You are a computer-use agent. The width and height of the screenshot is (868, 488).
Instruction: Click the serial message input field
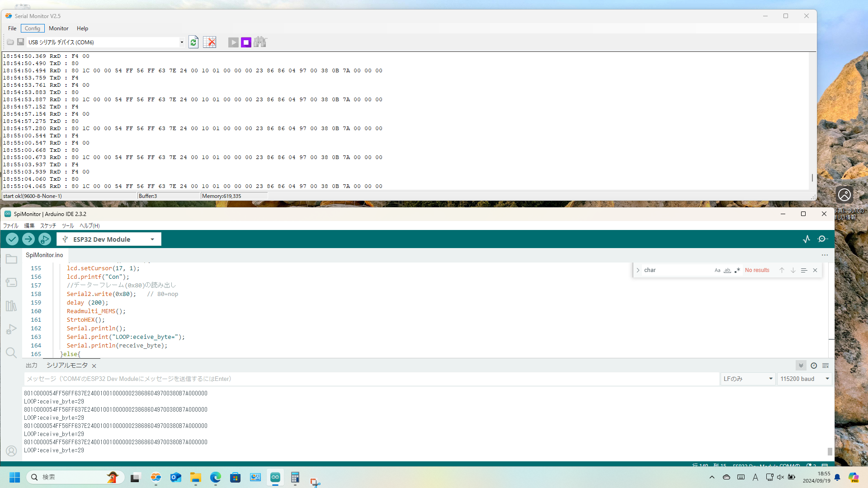point(372,379)
